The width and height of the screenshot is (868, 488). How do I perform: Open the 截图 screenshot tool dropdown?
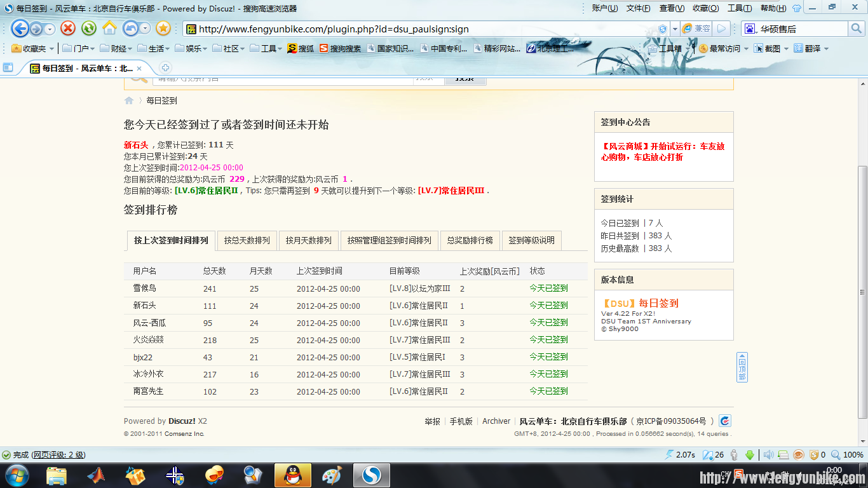771,48
